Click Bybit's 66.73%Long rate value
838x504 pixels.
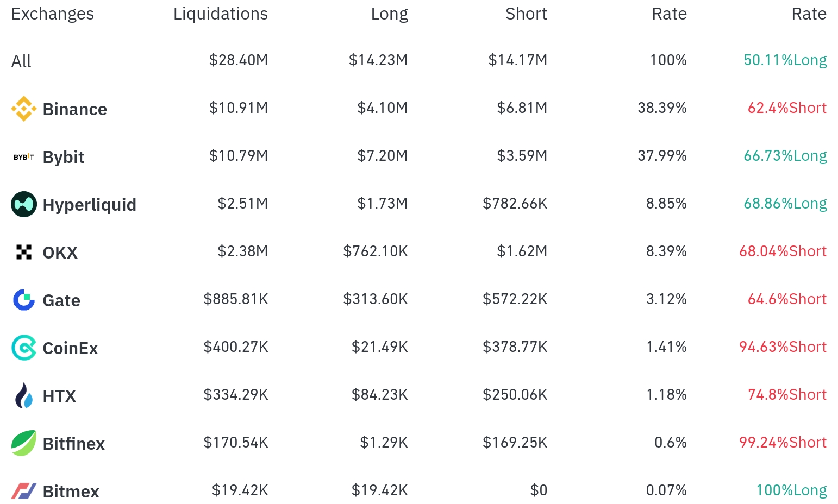pyautogui.click(x=785, y=156)
